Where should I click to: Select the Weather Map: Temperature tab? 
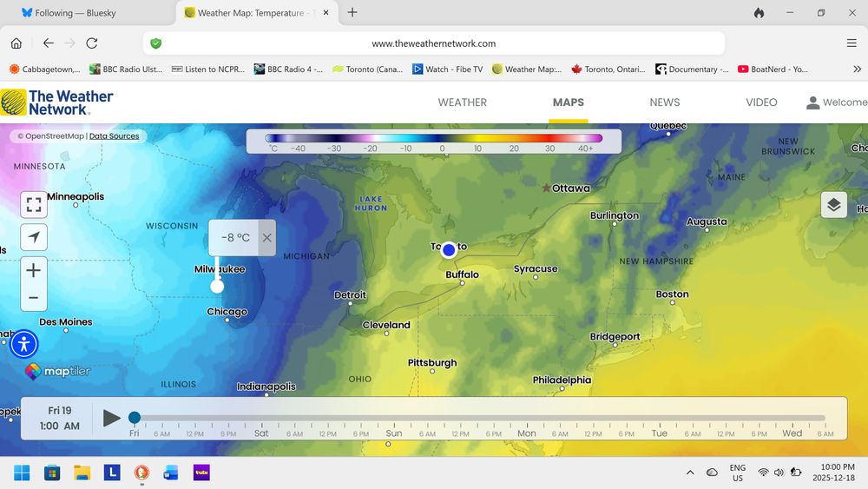(x=251, y=13)
